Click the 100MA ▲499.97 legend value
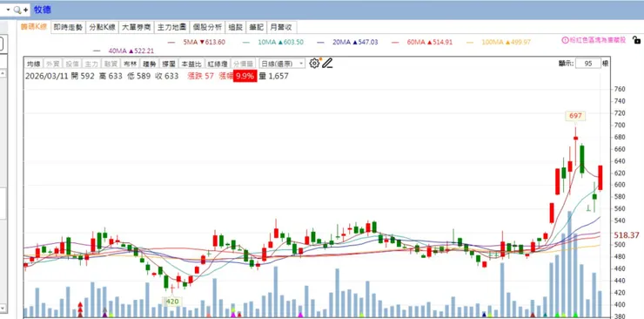 tap(506, 43)
